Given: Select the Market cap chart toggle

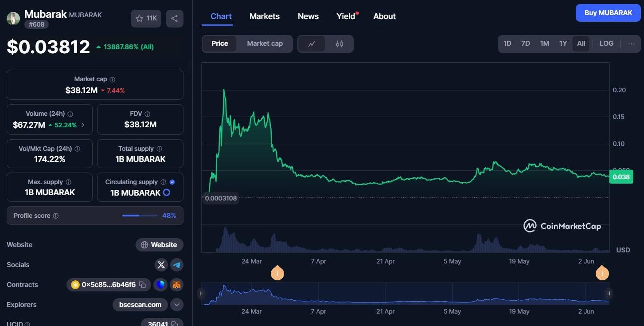Looking at the screenshot, I should point(265,43).
